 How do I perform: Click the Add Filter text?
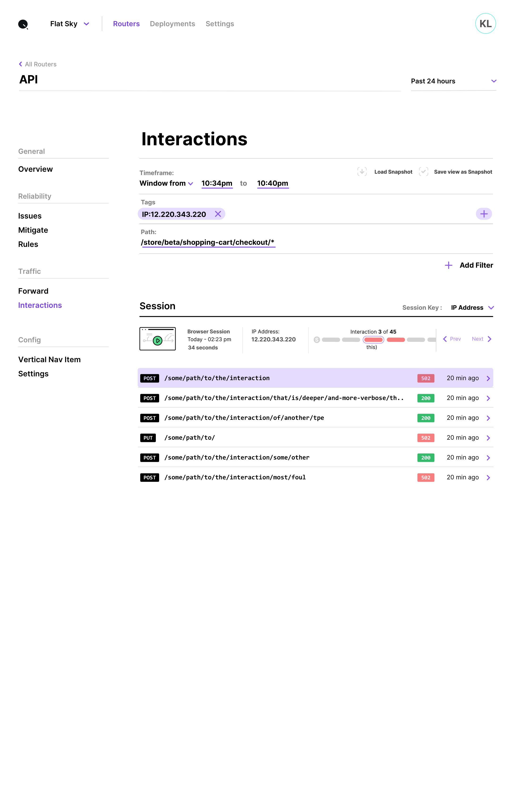[476, 265]
